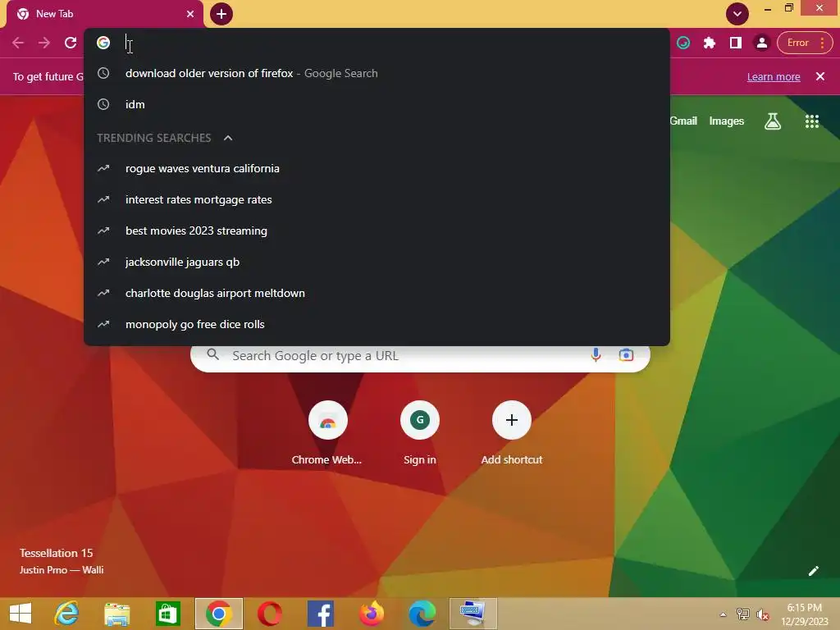Choose interest rates mortgage rates suggestion

[377, 199]
